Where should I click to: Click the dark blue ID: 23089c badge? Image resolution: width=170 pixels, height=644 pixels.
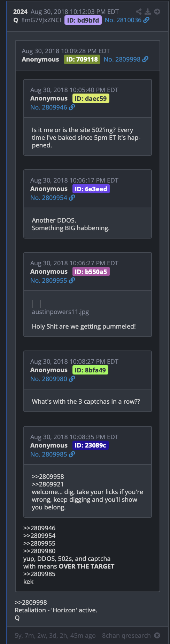[91, 445]
